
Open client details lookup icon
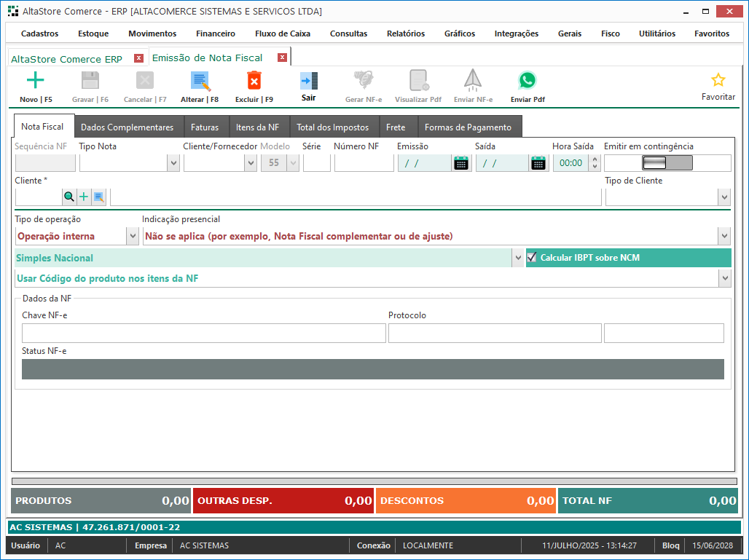[x=99, y=197]
